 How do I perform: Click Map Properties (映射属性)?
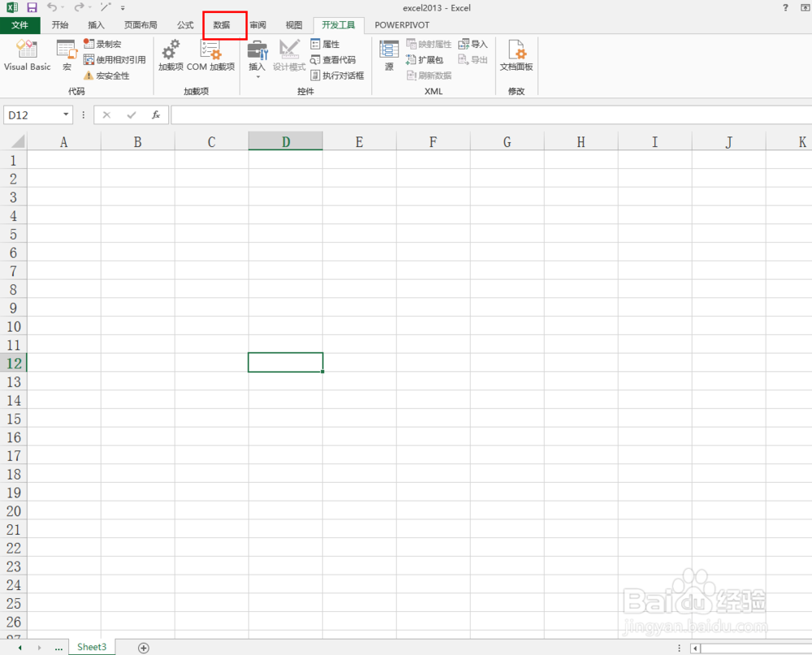[x=429, y=44]
